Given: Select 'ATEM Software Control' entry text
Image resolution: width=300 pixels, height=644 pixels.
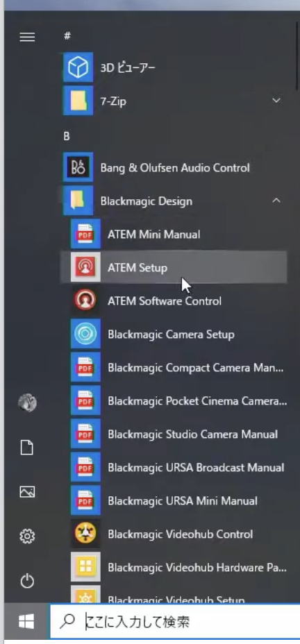Looking at the screenshot, I should point(165,301).
